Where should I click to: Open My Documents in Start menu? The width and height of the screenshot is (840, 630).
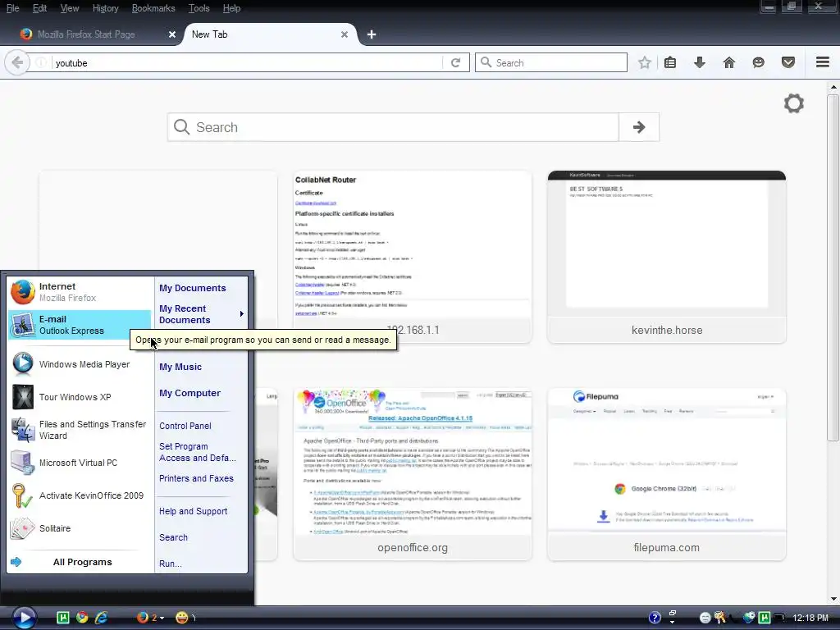pyautogui.click(x=192, y=288)
